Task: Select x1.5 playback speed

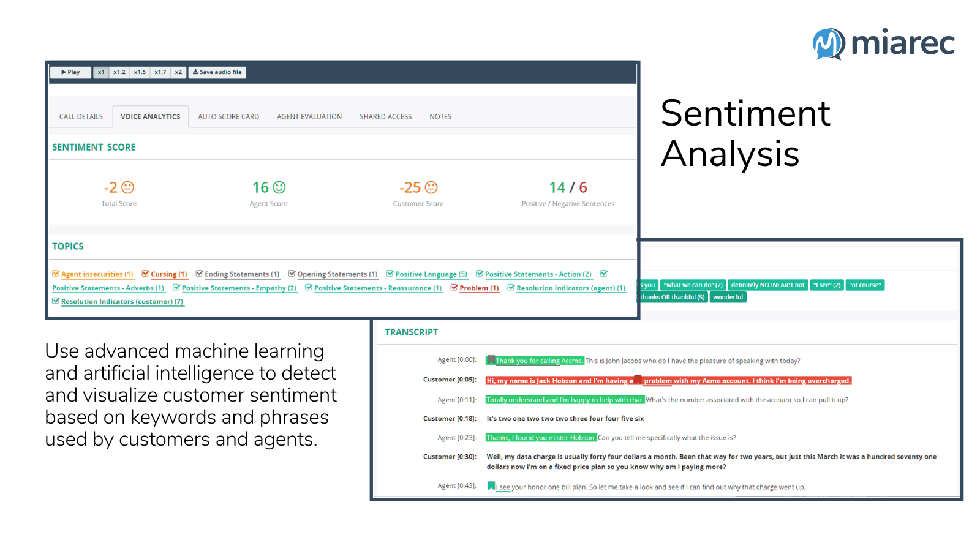Action: [139, 72]
